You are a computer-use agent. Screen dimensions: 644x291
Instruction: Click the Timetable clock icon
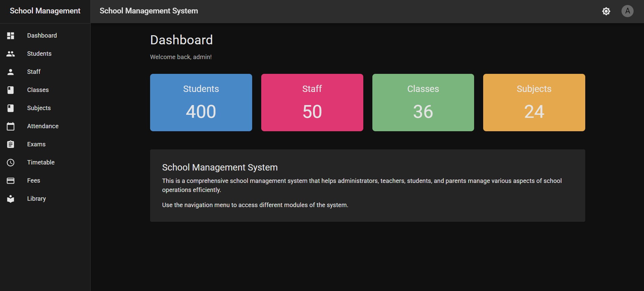click(x=11, y=162)
